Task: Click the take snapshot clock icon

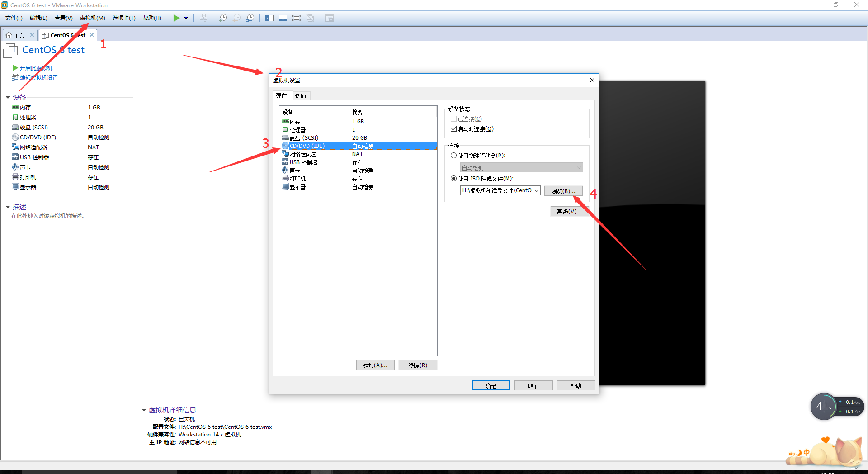Action: pos(223,18)
